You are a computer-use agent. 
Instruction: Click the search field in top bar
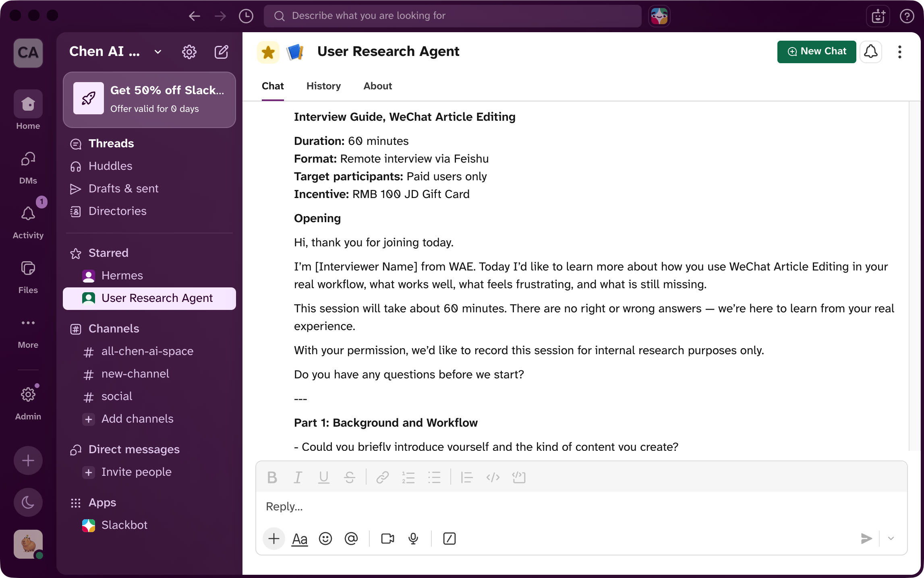coord(452,16)
